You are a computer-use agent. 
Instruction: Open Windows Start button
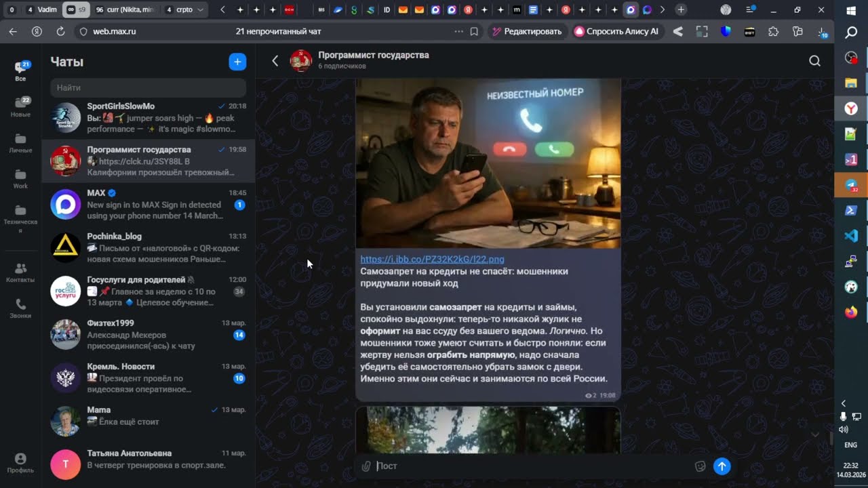(x=851, y=11)
